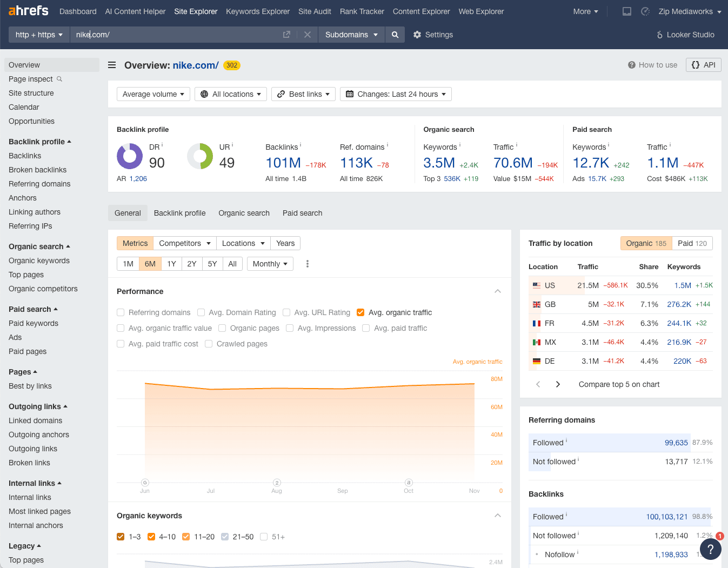Click the US flag row icon

coord(537,285)
